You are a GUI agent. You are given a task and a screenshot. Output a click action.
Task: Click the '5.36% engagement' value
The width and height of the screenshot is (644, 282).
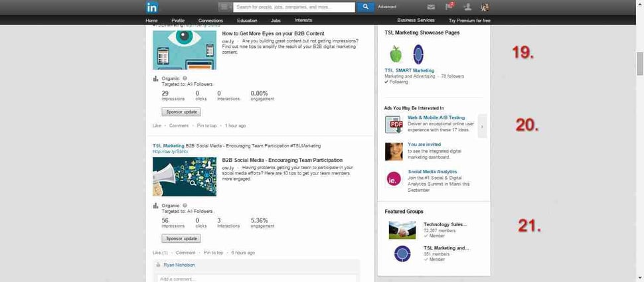[x=262, y=223]
